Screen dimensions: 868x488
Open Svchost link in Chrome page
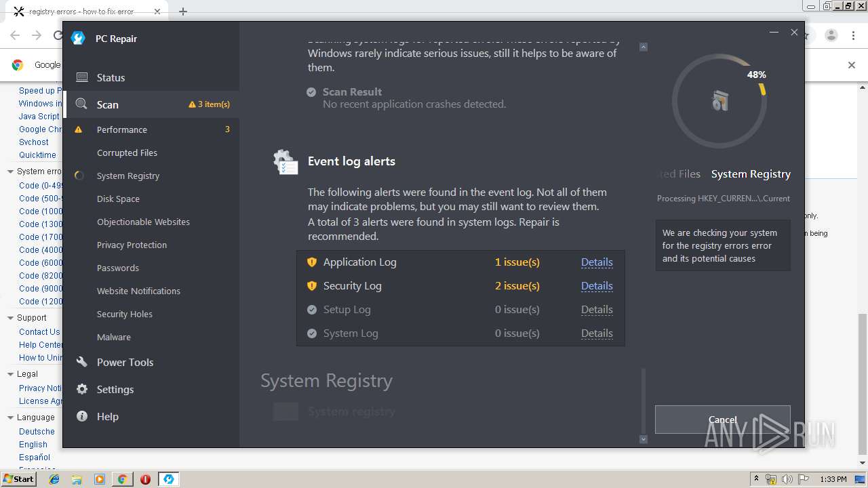pos(34,142)
